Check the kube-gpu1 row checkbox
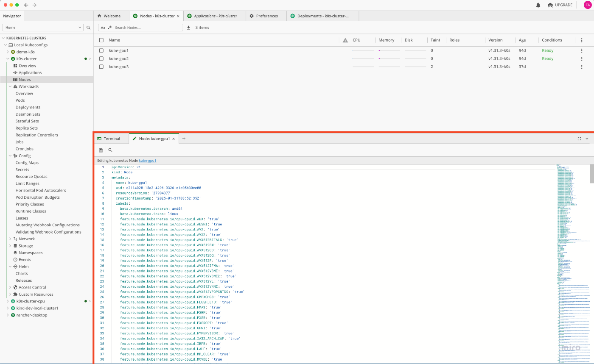The image size is (594, 364). click(101, 50)
